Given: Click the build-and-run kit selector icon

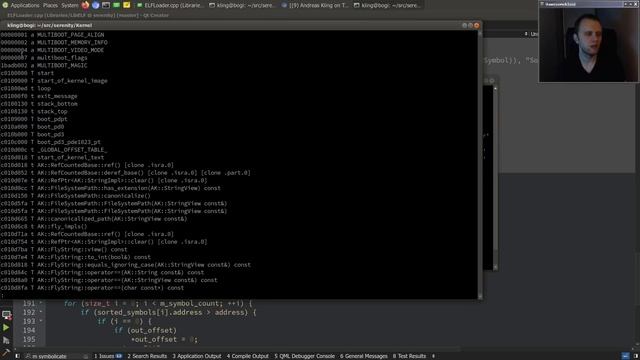Looking at the screenshot, I should click(7, 315).
